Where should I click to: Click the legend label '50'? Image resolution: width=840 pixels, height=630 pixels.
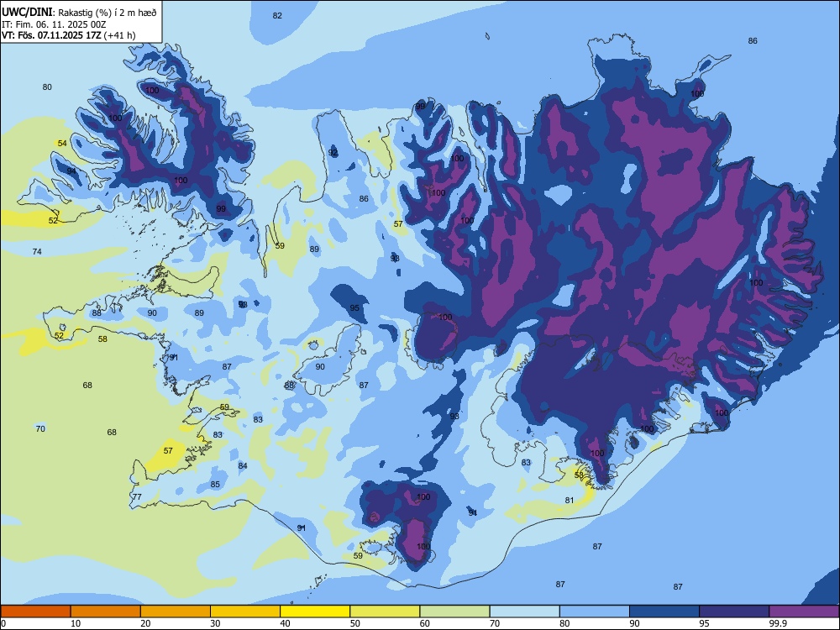pos(354,623)
